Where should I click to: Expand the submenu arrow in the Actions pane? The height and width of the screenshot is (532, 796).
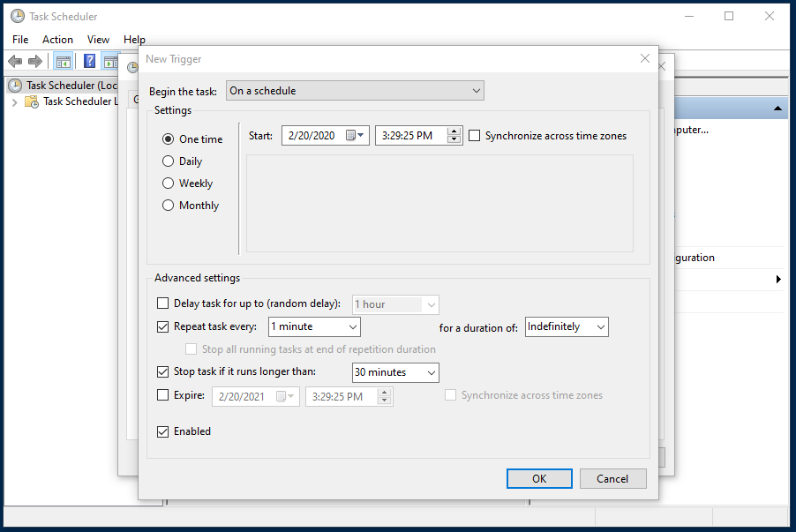point(778,279)
